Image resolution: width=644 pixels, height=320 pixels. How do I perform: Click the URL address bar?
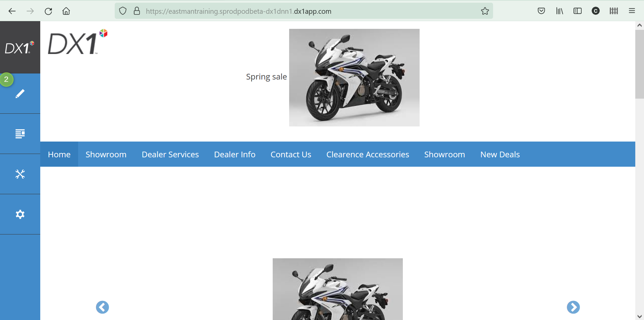304,11
